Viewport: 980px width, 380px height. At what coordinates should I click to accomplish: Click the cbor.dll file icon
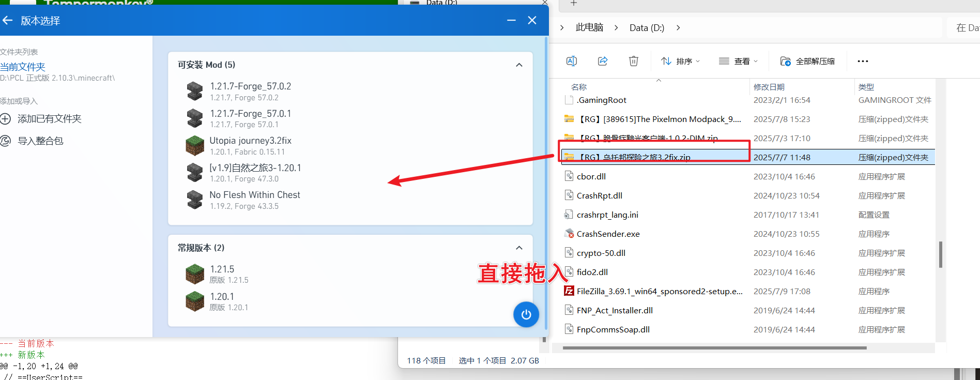(x=569, y=176)
